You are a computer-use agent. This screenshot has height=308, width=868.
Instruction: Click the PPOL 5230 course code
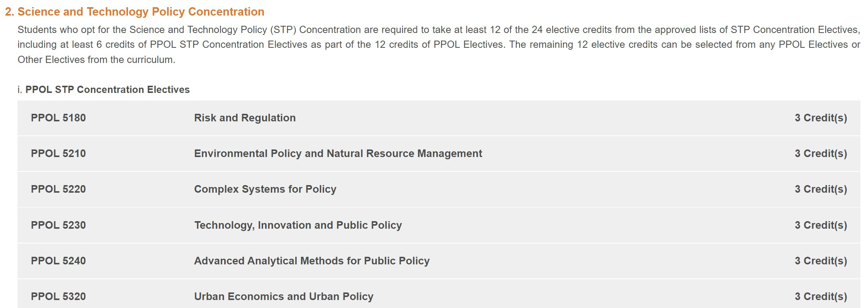58,225
